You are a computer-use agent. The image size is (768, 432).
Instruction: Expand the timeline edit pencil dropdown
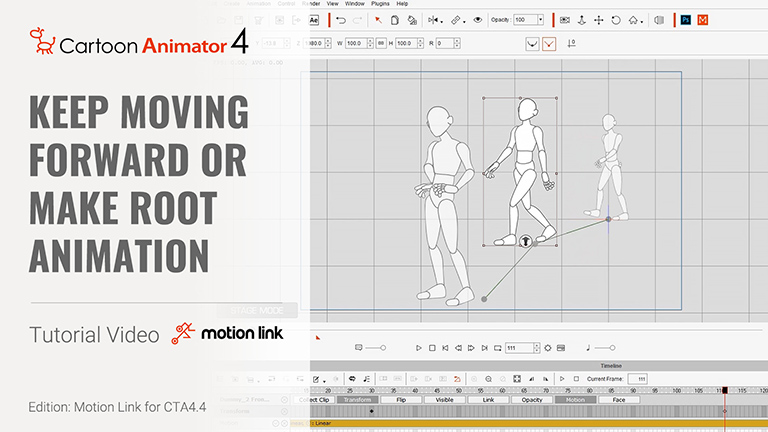pos(324,381)
